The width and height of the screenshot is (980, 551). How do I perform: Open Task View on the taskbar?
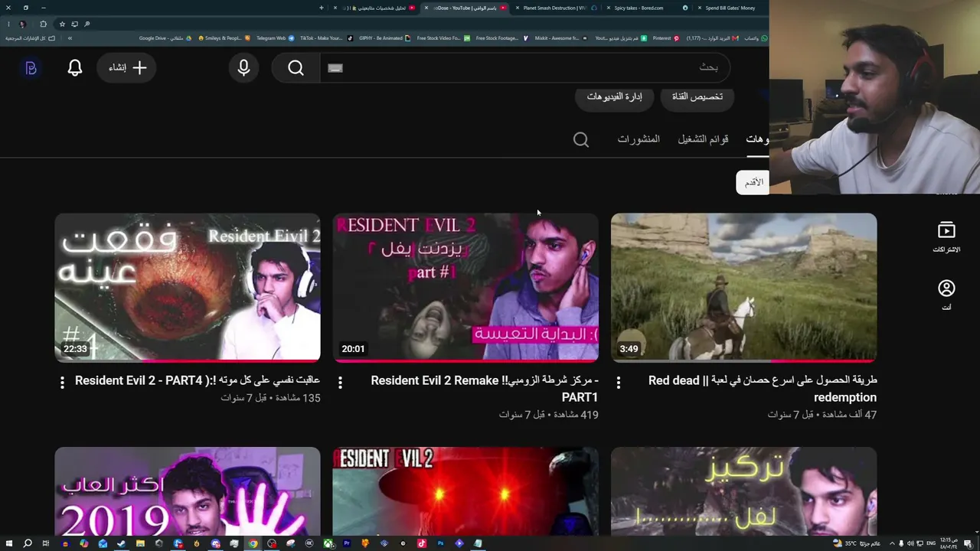(46, 543)
